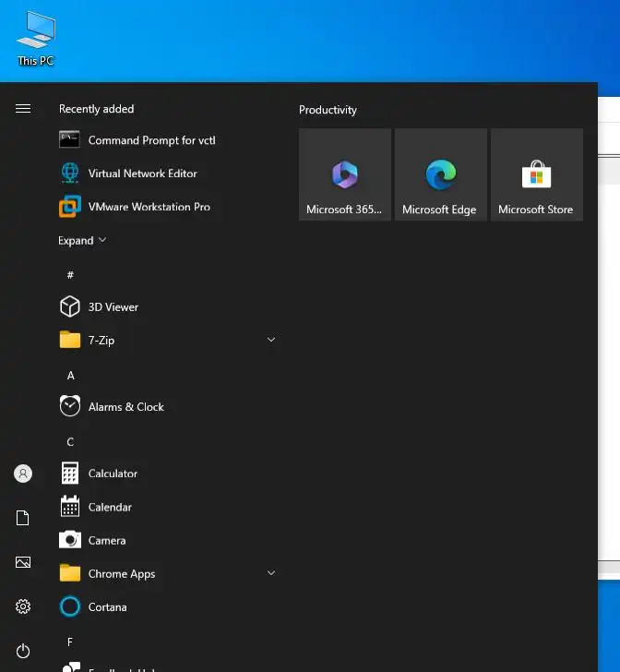Open the 3D Viewer cube icon
The width and height of the screenshot is (620, 672).
(x=70, y=306)
